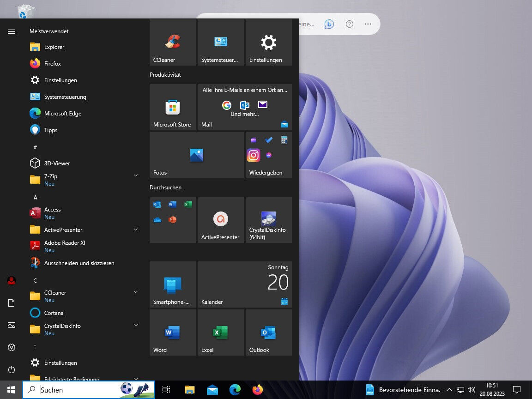Open the Office apps tile folder
Viewport: 532px width, 399px height.
(x=173, y=220)
